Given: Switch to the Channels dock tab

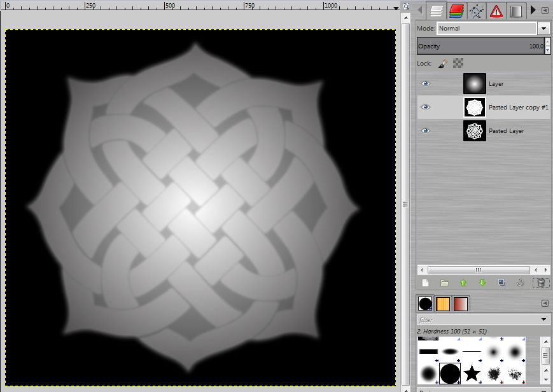Looking at the screenshot, I should [x=456, y=11].
